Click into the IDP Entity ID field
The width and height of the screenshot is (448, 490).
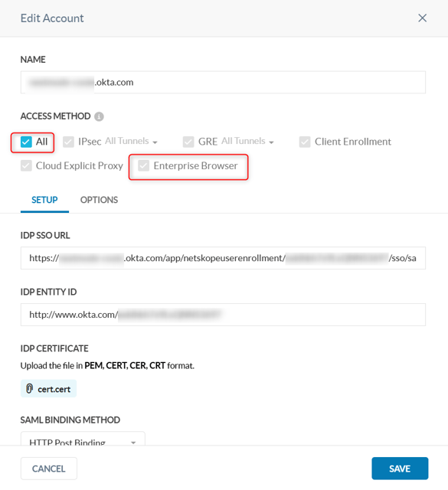pos(223,315)
